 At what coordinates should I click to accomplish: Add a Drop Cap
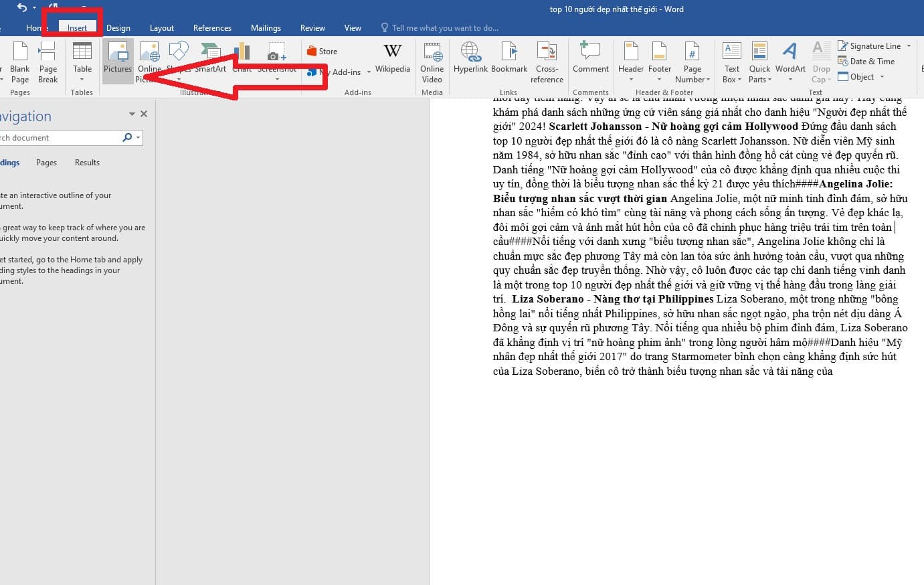click(821, 62)
